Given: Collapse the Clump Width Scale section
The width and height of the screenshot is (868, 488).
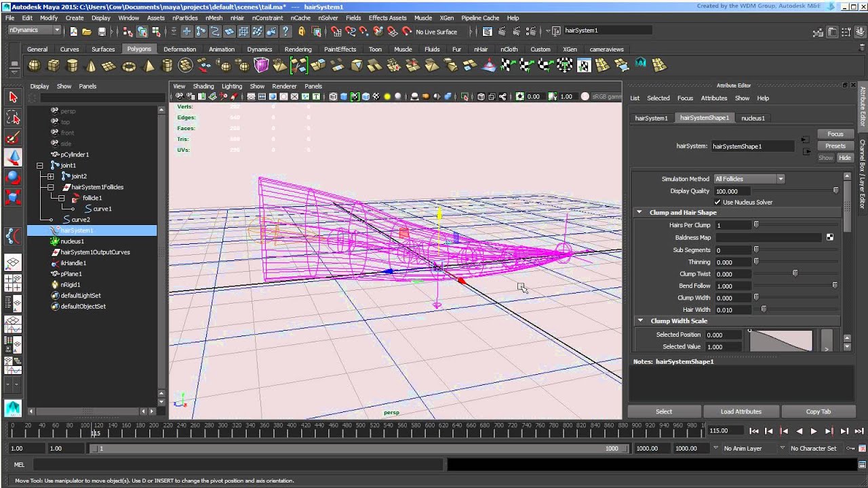Looking at the screenshot, I should pos(639,321).
